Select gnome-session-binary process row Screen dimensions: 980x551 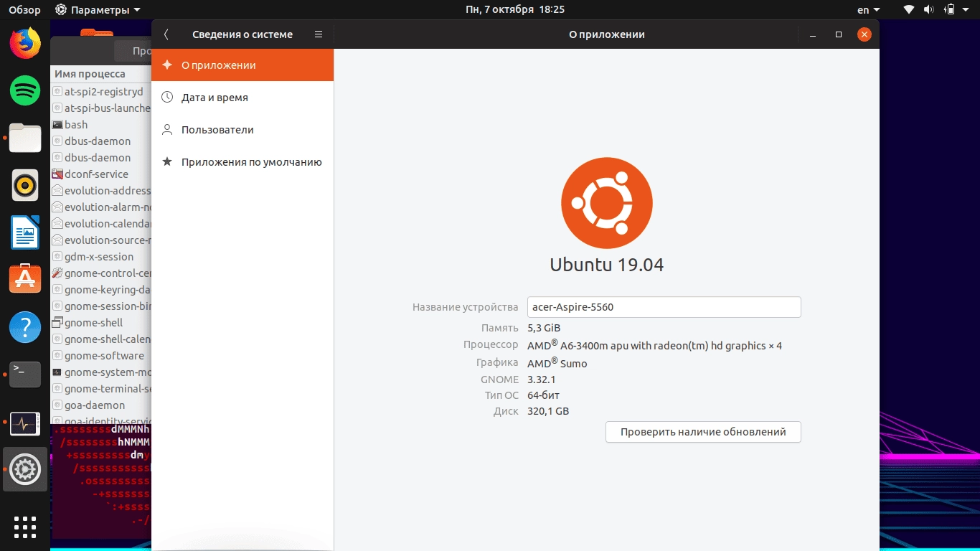coord(101,306)
